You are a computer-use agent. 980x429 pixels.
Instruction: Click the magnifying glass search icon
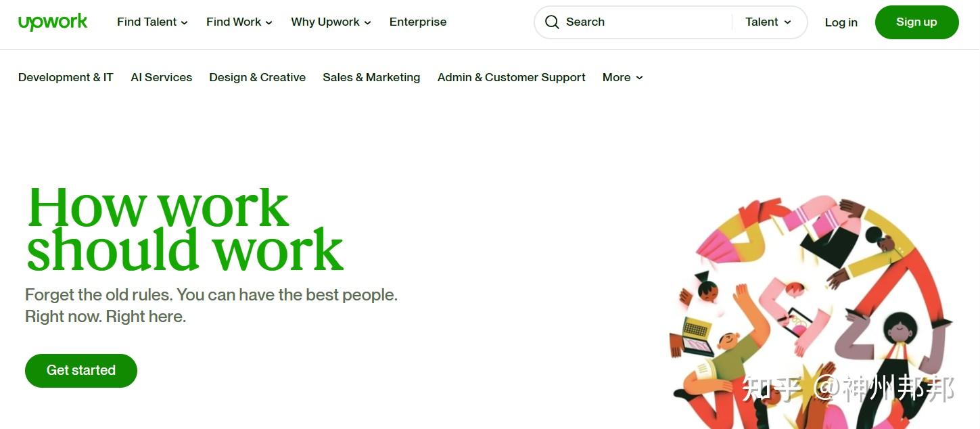pos(552,22)
